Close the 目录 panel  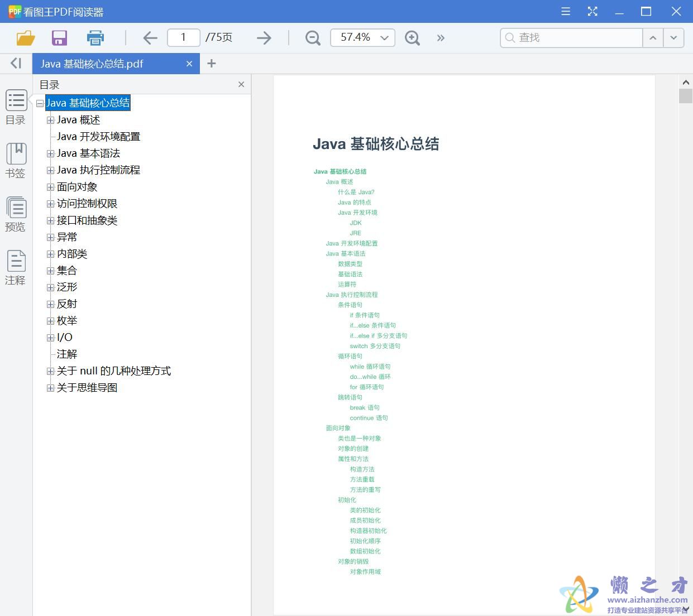point(241,84)
